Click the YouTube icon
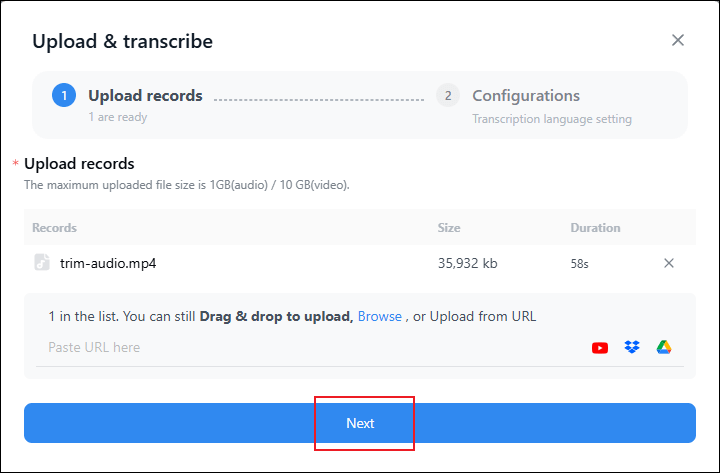This screenshot has height=473, width=720. click(600, 348)
